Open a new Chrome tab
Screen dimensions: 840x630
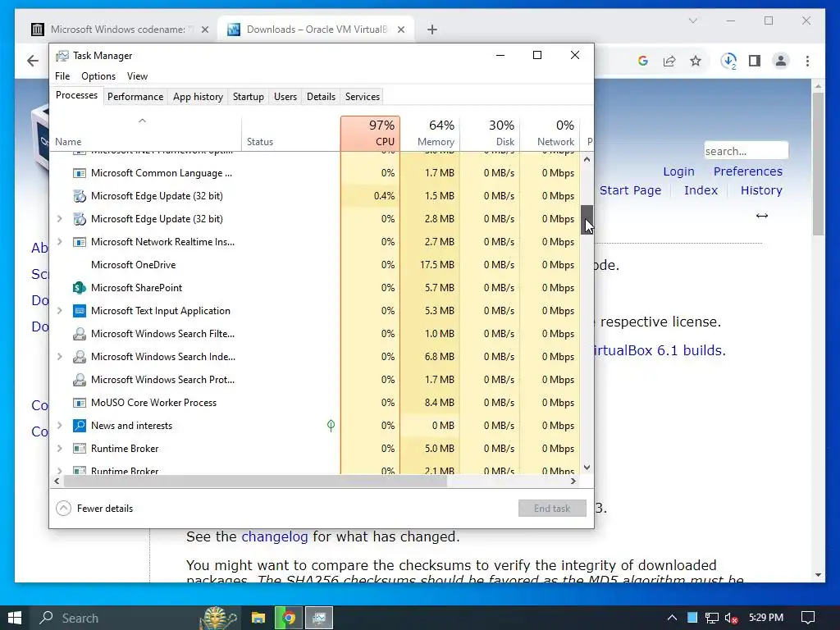click(432, 30)
